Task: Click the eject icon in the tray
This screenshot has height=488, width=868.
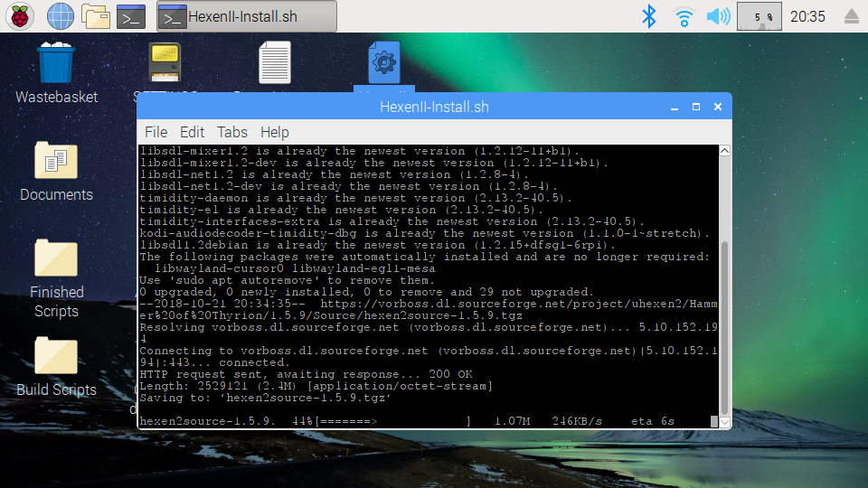Action: coord(852,16)
